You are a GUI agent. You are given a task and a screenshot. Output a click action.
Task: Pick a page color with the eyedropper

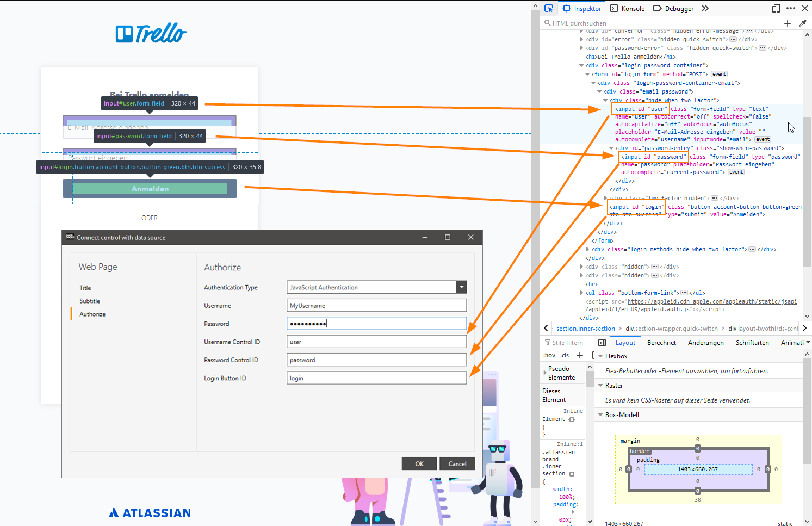click(x=803, y=23)
